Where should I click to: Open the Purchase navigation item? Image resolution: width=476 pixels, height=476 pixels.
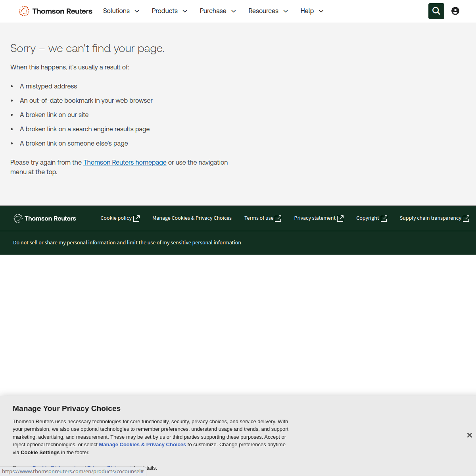click(x=213, y=11)
